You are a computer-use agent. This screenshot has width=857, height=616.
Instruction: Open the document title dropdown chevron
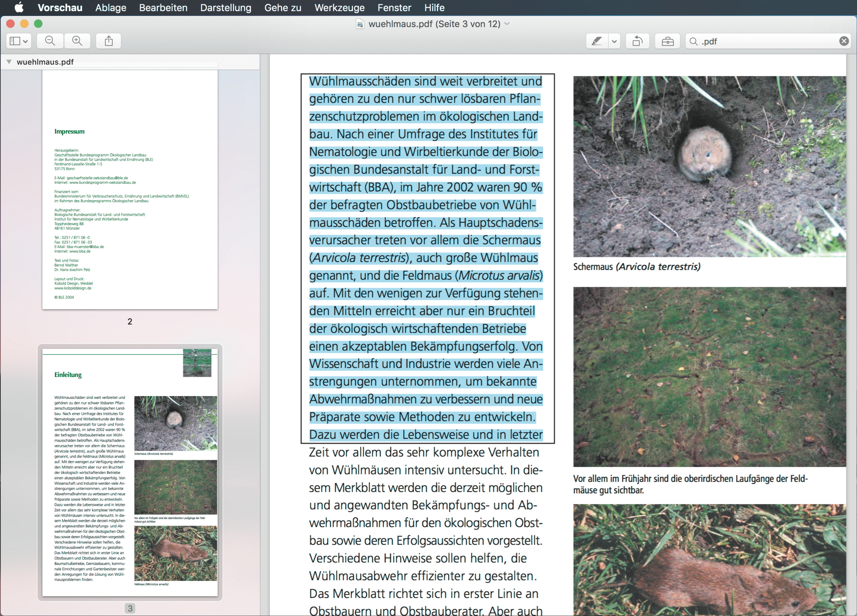pos(507,24)
